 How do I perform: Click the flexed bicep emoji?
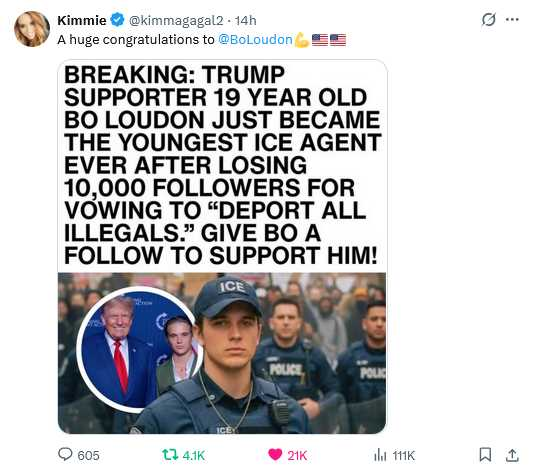(x=302, y=40)
